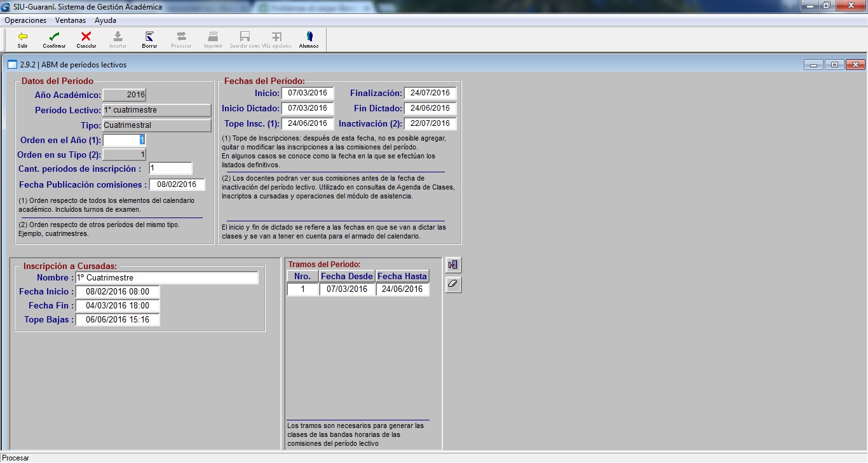Edit the Fecha Publicación comisiones date
Viewport: 868px width, 463px height.
pos(177,184)
